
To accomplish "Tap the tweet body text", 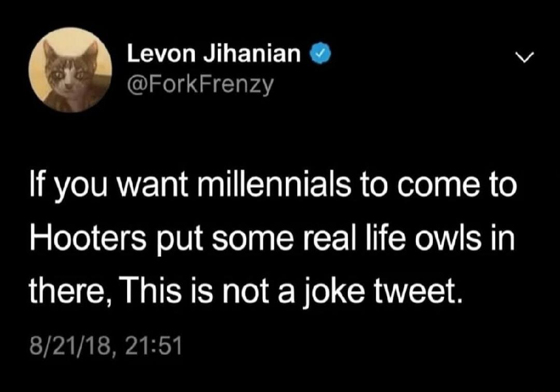I will (x=273, y=239).
